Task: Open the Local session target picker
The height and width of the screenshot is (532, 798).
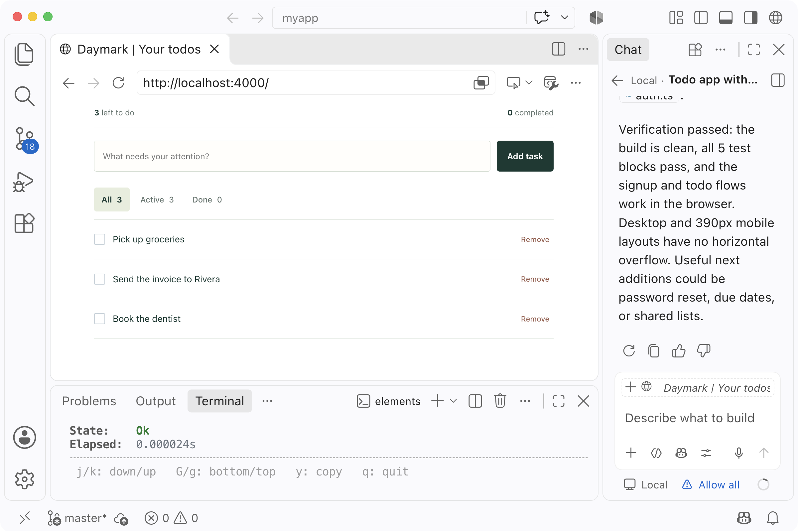Action: pos(646,485)
